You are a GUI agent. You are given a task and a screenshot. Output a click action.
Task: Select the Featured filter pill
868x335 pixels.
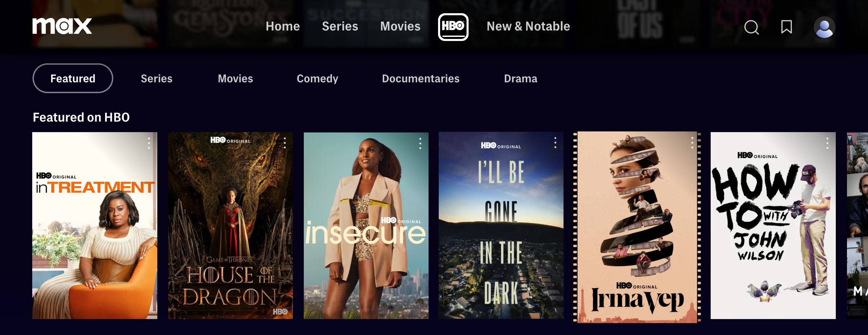[73, 78]
